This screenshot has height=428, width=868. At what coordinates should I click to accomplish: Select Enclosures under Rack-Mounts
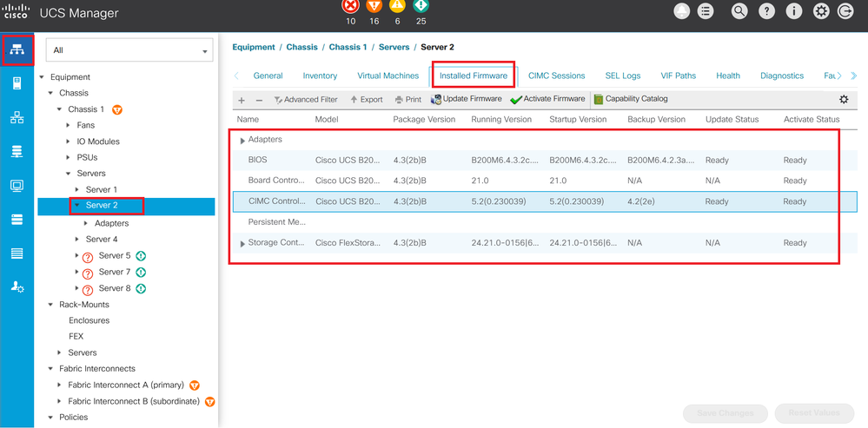pos(89,320)
